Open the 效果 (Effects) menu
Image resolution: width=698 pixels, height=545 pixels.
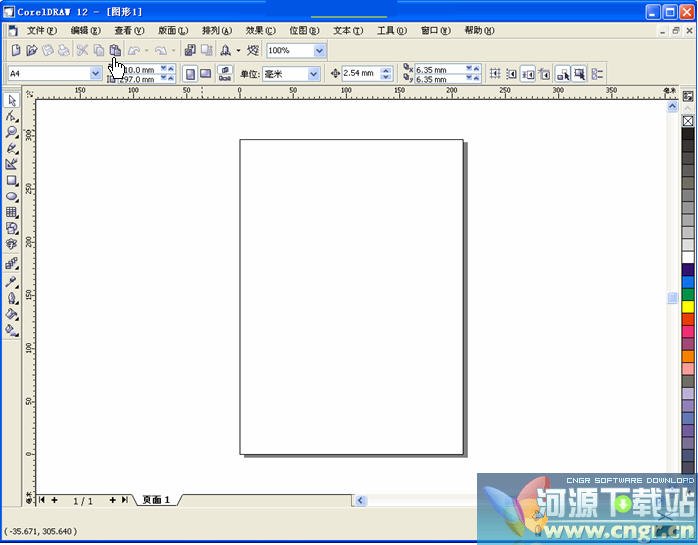coord(260,30)
